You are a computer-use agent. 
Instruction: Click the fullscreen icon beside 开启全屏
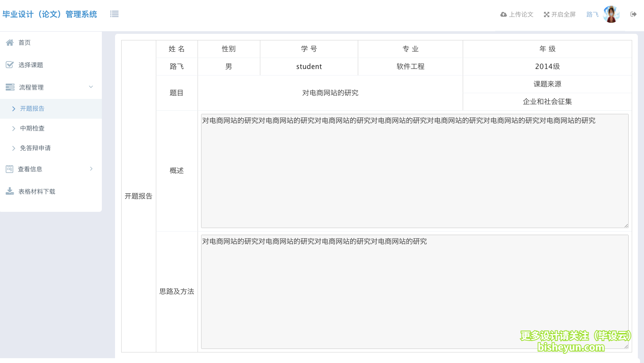pyautogui.click(x=546, y=14)
